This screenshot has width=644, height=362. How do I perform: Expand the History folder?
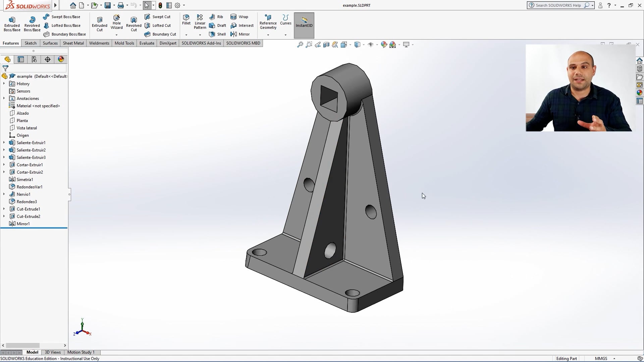[x=4, y=83]
